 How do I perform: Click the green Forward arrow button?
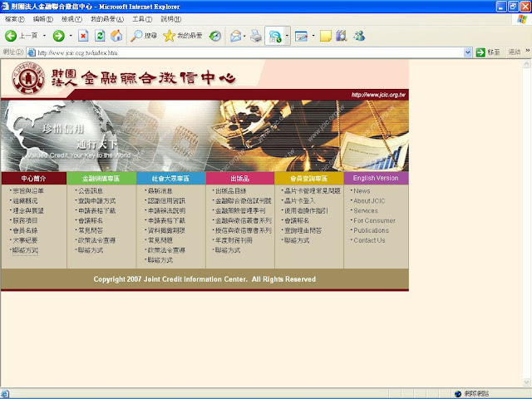[x=59, y=36]
